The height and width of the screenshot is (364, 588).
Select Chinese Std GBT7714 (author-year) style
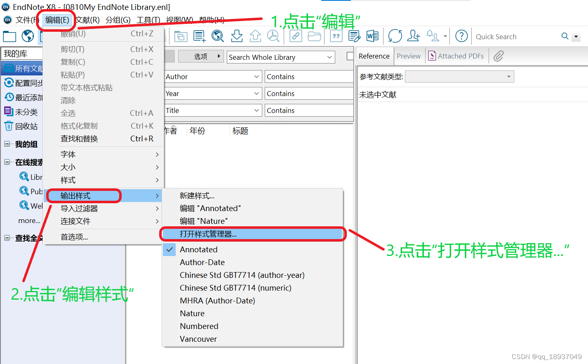click(x=252, y=275)
